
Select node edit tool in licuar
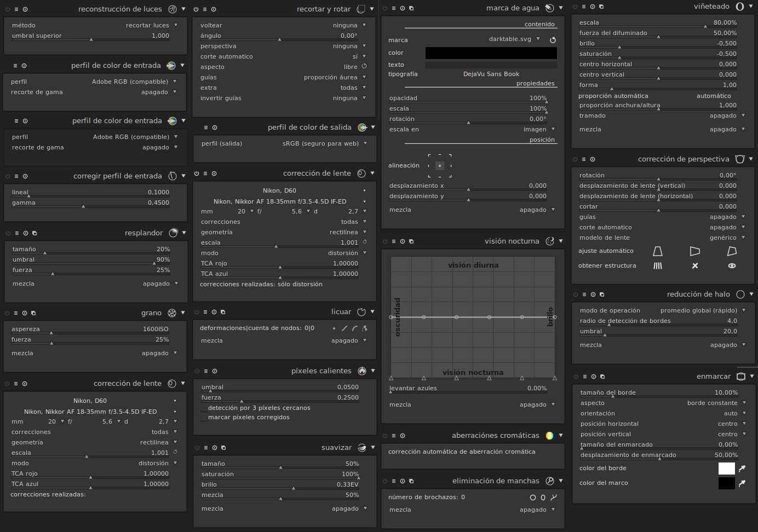(x=365, y=328)
